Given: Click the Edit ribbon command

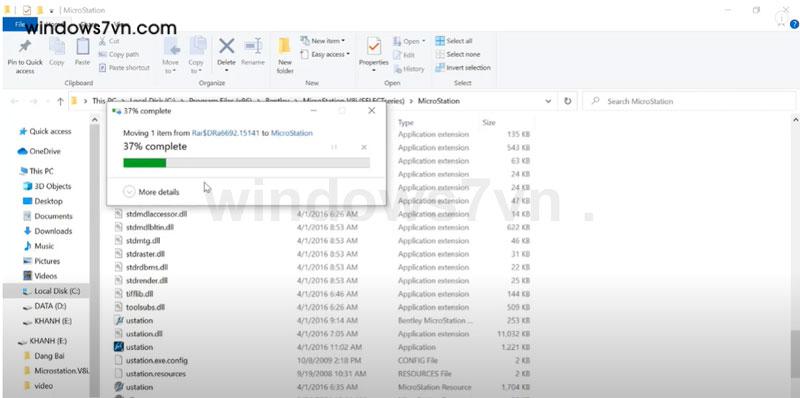Looking at the screenshot, I should 404,55.
